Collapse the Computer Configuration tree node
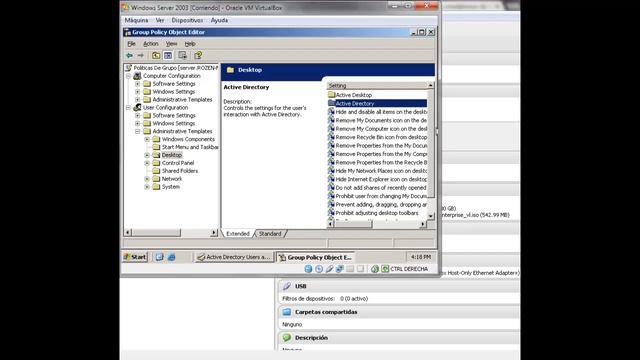This screenshot has width=640, height=360. tap(129, 76)
